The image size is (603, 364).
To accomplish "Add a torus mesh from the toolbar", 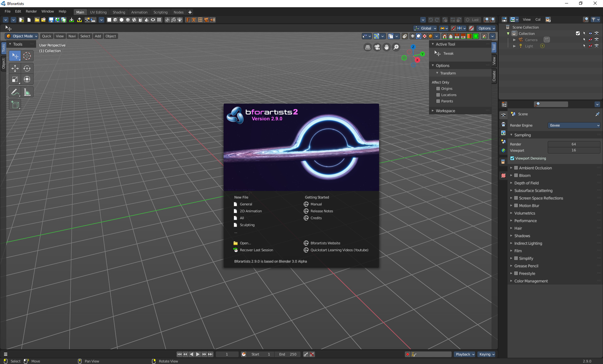I will (153, 19).
